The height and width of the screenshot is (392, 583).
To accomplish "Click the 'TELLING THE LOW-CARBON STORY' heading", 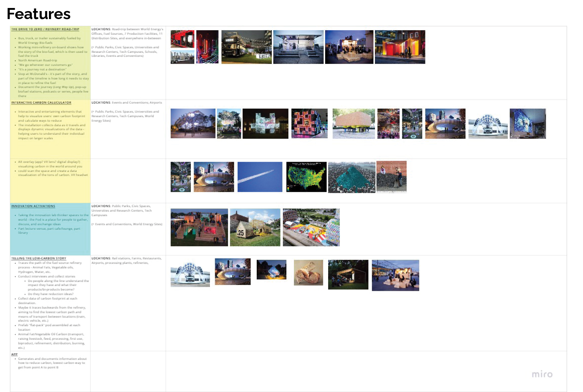I will tap(39, 259).
